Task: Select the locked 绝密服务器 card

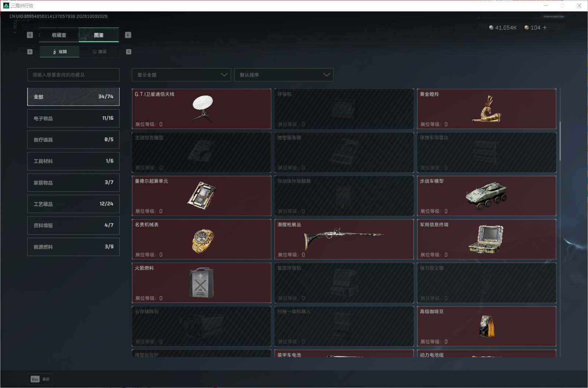Action: tap(344, 152)
